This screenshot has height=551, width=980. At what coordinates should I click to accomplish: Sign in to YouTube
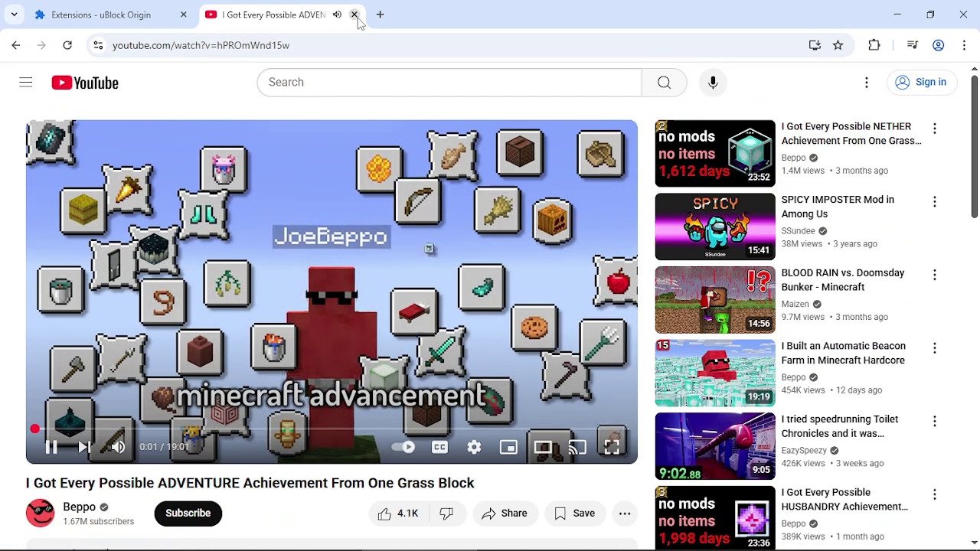922,83
